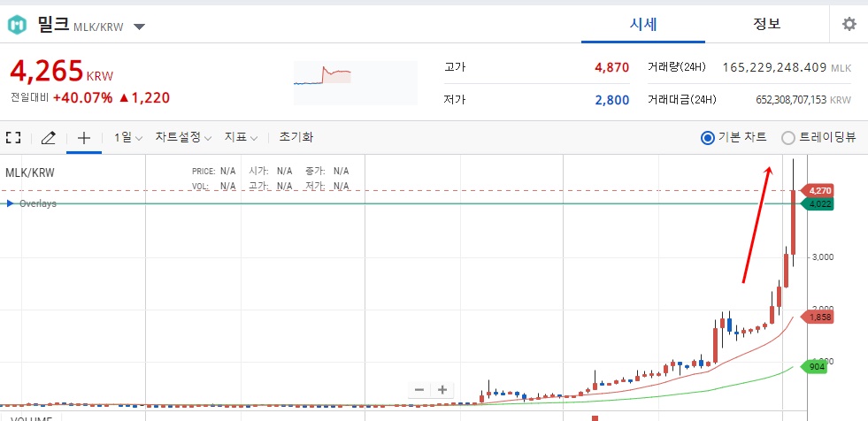This screenshot has height=421, width=868.
Task: Click the high price value 4,870
Action: pyautogui.click(x=611, y=67)
